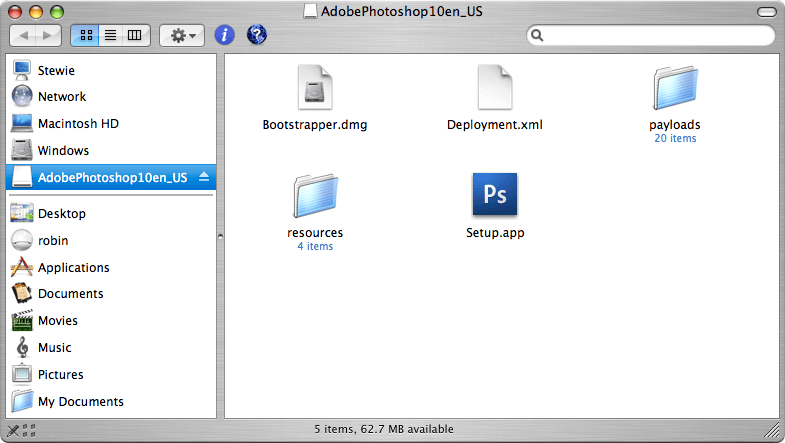Click the payloads folder name
The image size is (785, 443).
click(675, 125)
